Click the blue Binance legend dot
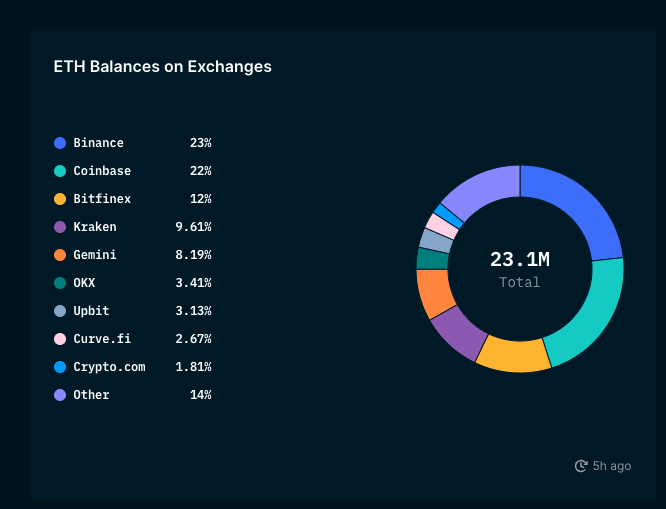Screen dimensions: 666x509 (x=60, y=143)
